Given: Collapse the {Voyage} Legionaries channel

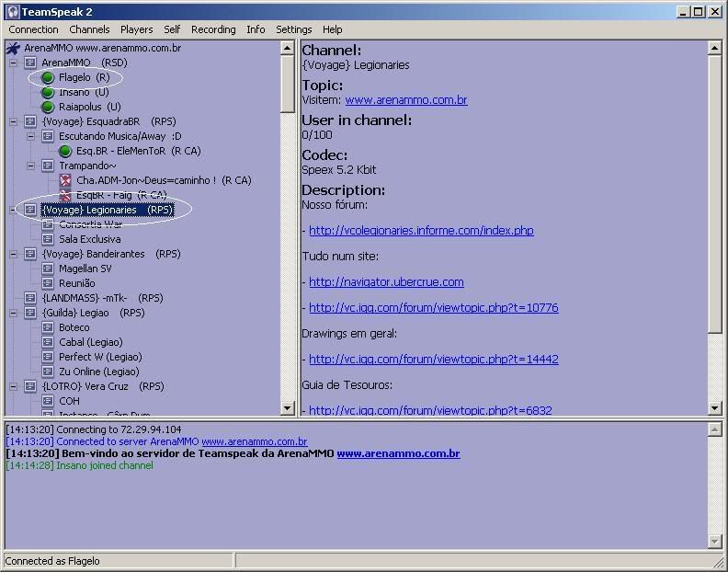Looking at the screenshot, I should [13, 210].
